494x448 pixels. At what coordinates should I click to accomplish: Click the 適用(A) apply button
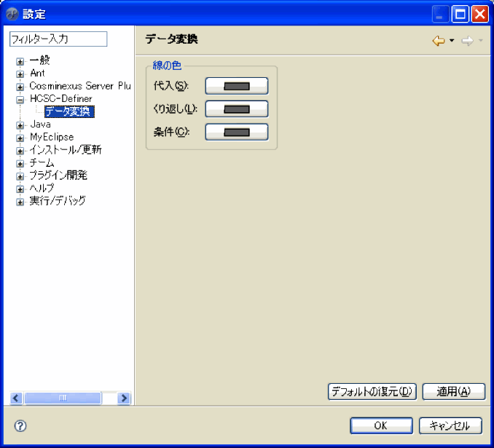(454, 392)
